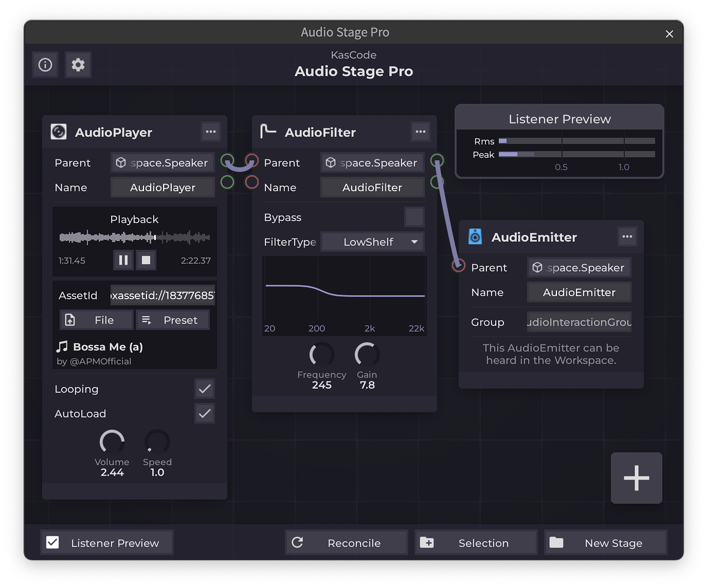Adjust the Gain knob on AudioFilter
707x588 pixels.
tap(366, 353)
